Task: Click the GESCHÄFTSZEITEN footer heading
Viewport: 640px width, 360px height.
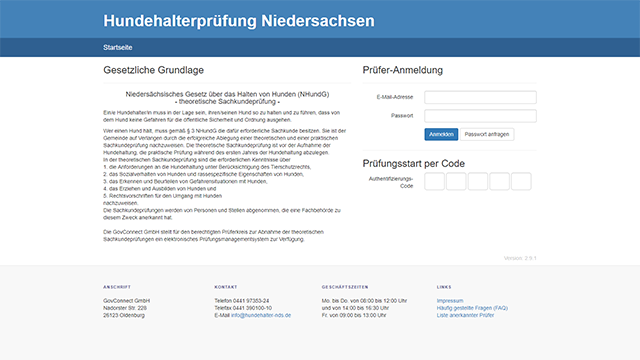Action: click(345, 287)
